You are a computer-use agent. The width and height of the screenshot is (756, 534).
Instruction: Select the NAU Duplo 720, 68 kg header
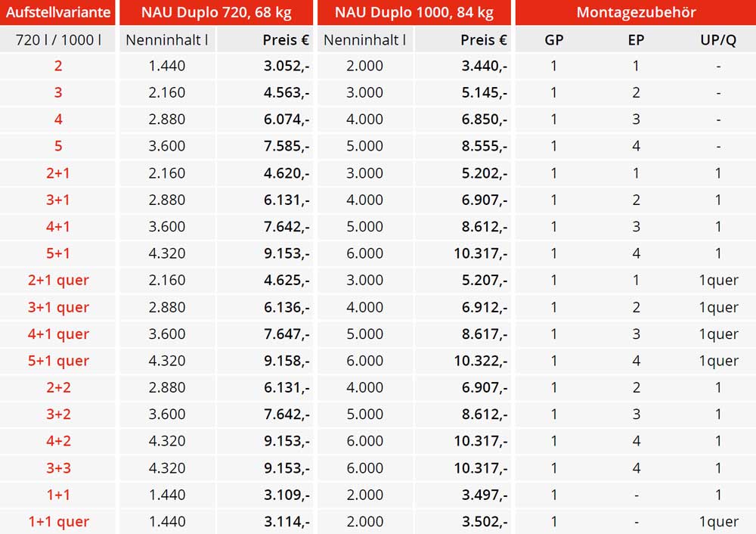[216, 12]
